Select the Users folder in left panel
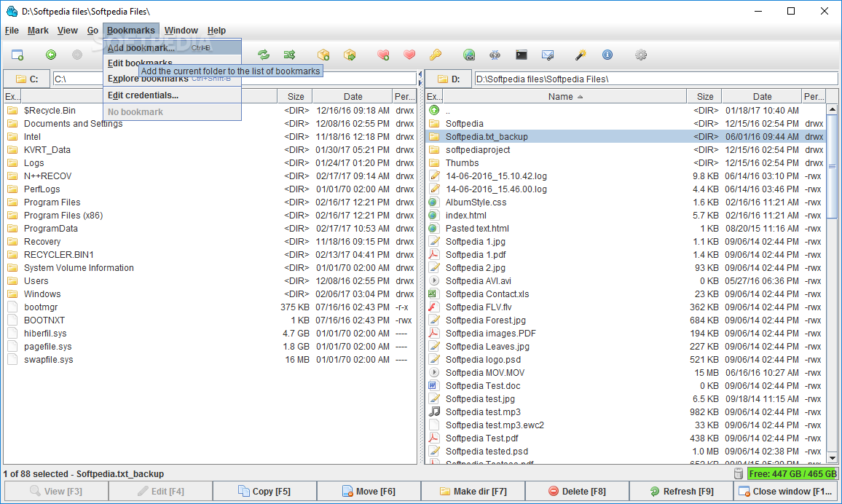The height and width of the screenshot is (504, 842). [x=210, y=280]
